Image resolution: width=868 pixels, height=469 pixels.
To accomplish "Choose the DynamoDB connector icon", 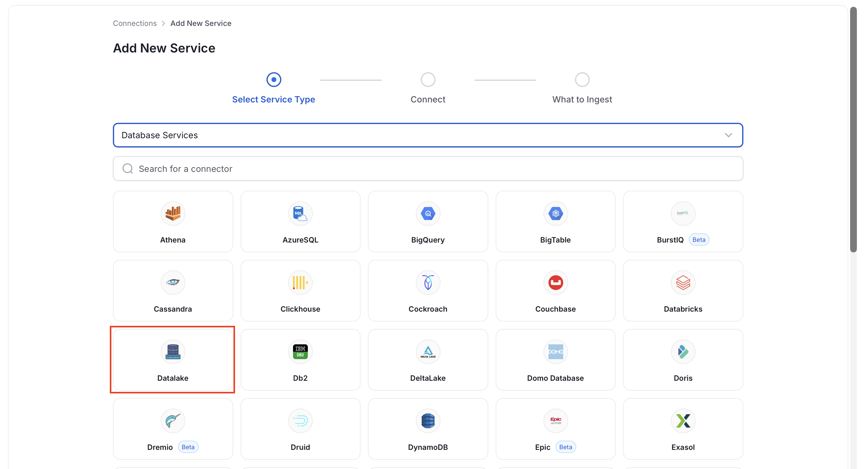I will (428, 421).
